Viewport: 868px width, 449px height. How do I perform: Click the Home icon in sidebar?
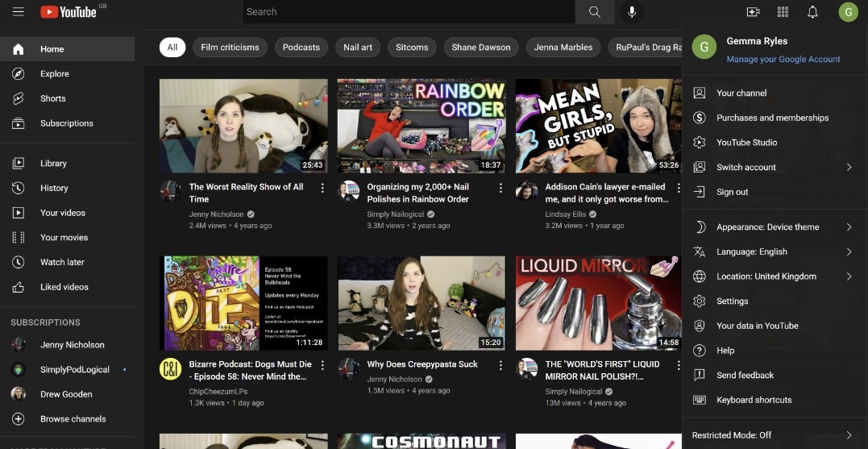tap(19, 49)
